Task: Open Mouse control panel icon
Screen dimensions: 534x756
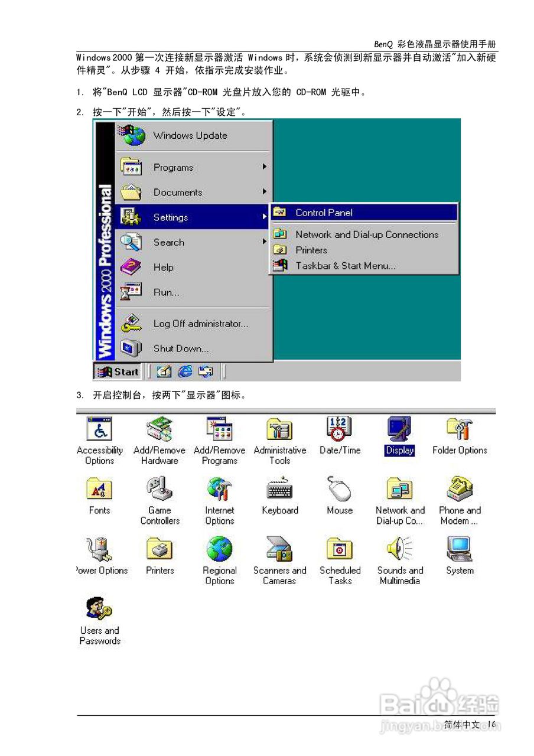Action: 340,489
